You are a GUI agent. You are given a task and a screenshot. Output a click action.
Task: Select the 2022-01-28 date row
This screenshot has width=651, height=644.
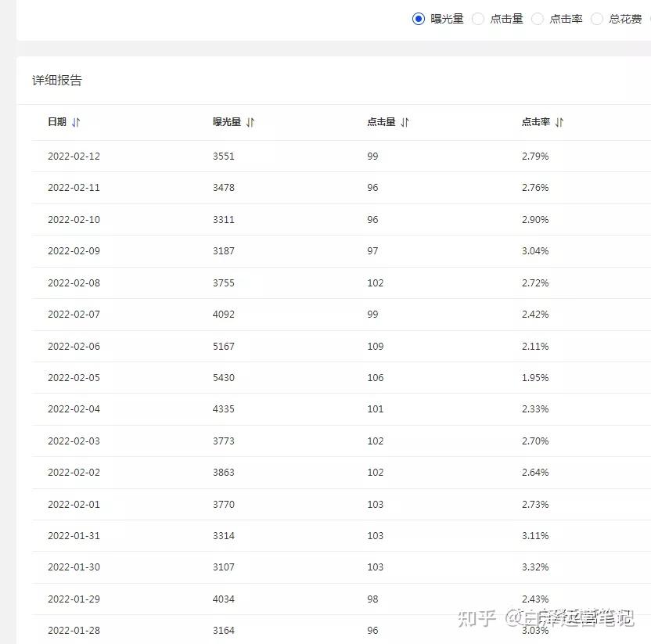[341, 630]
